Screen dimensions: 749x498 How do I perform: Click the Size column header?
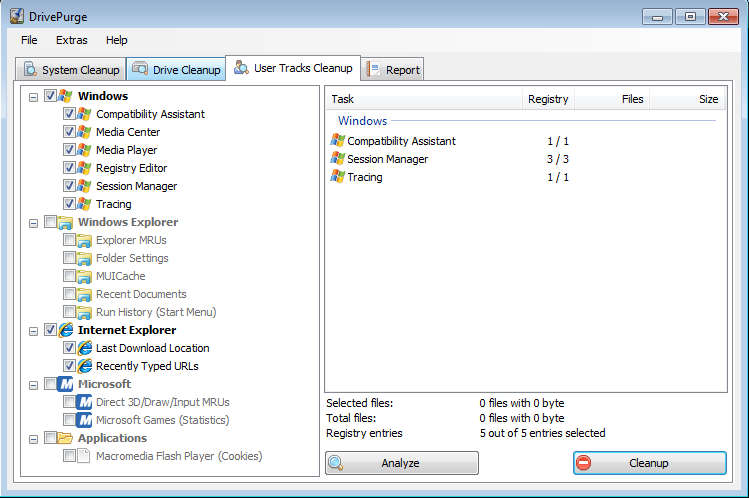tap(687, 99)
